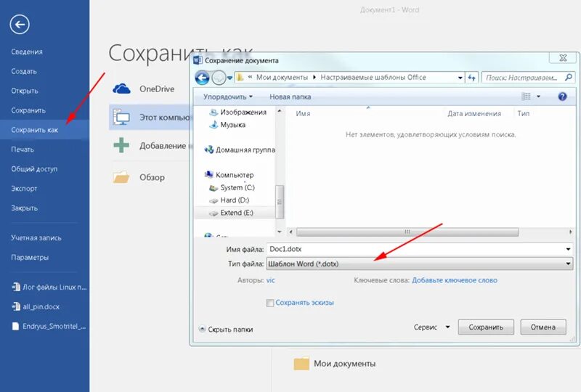
Task: Click the Отмена button in dialog
Action: [543, 327]
